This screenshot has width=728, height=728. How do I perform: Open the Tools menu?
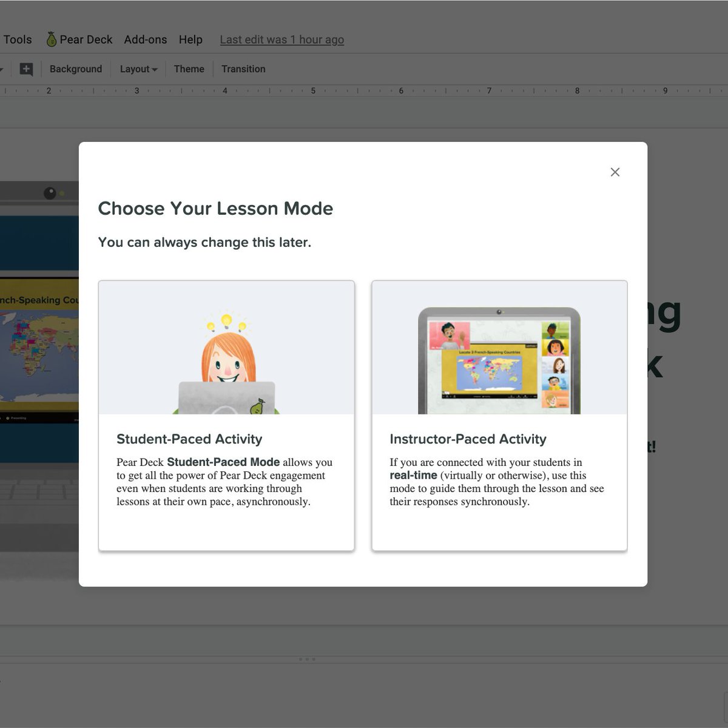pyautogui.click(x=18, y=39)
